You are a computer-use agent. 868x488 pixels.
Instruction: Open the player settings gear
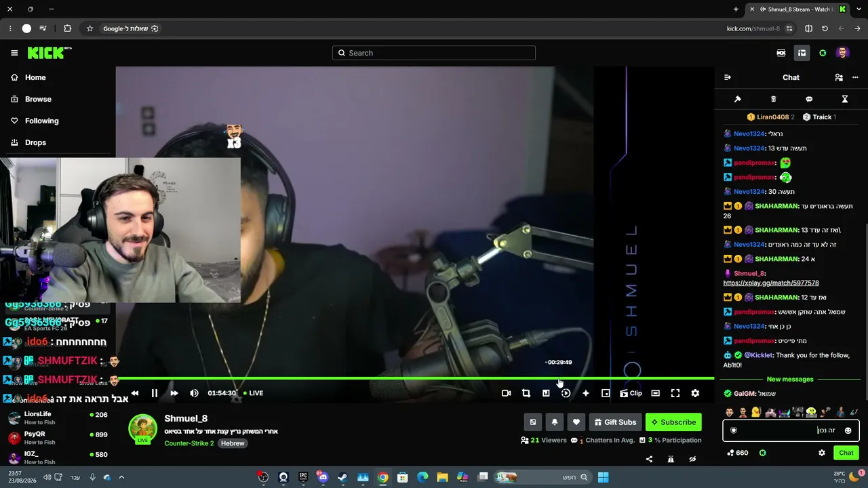[x=695, y=393]
